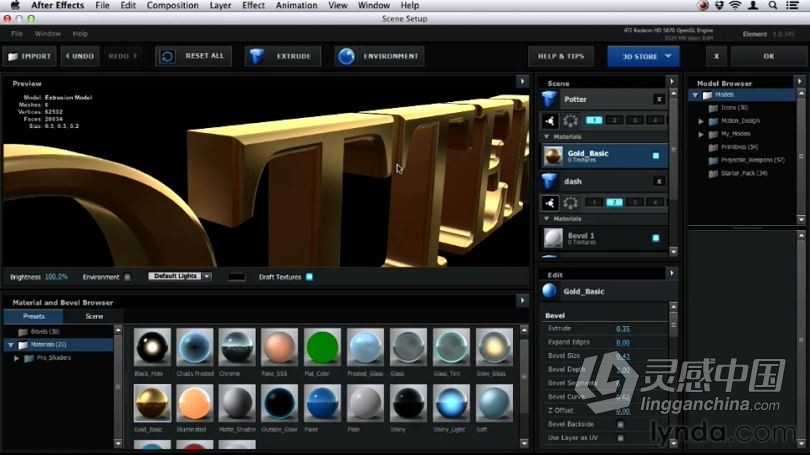Open the Preview panel options arrow
The height and width of the screenshot is (455, 810).
click(522, 82)
